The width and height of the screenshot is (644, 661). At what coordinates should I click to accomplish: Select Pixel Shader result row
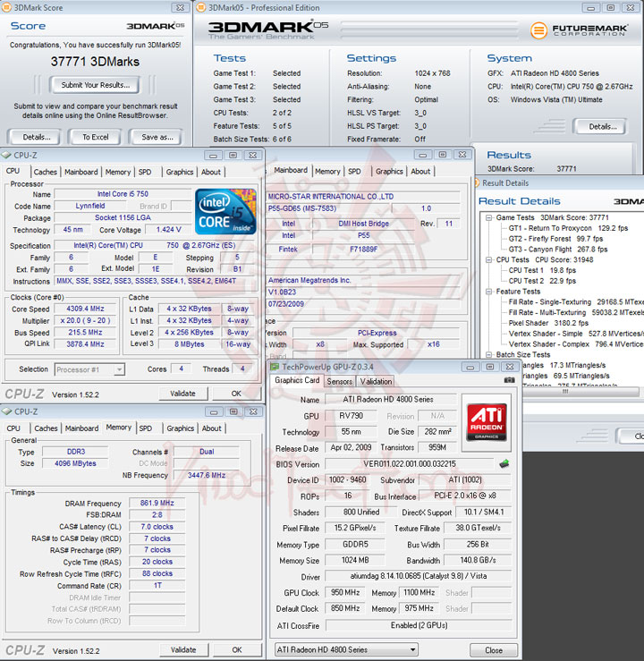click(x=548, y=323)
